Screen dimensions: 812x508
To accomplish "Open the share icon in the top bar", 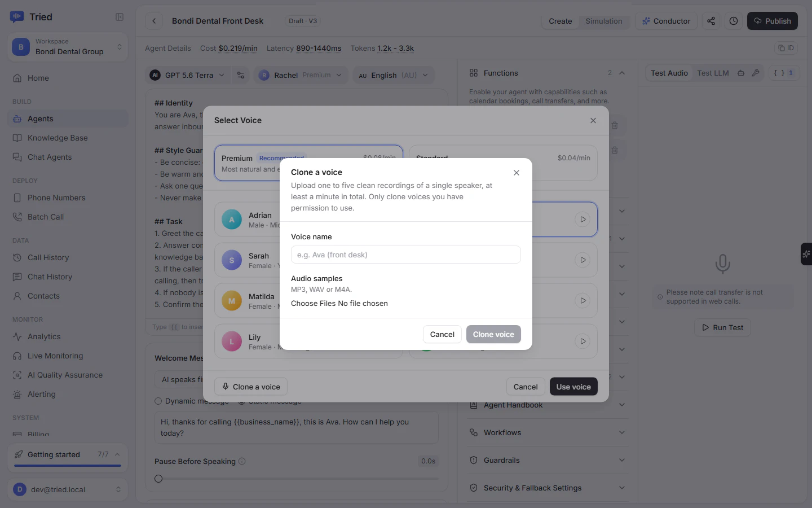I will (x=711, y=21).
